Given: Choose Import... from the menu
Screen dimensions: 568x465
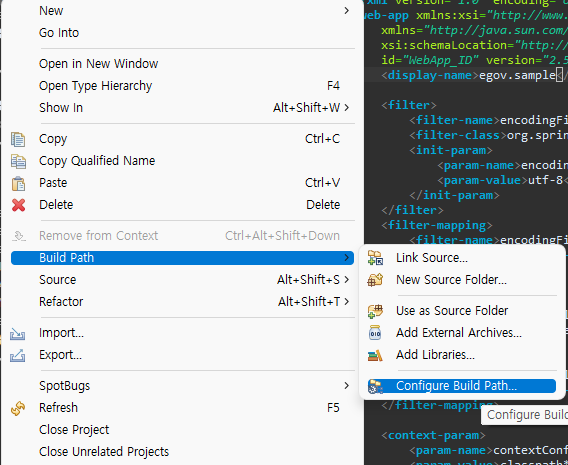Looking at the screenshot, I should [182, 333].
